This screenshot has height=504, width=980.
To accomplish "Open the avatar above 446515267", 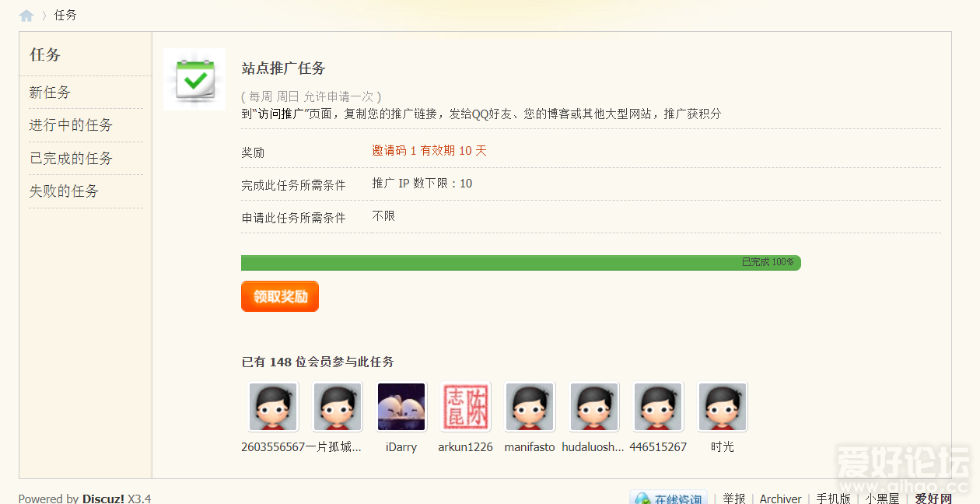I will 658,407.
